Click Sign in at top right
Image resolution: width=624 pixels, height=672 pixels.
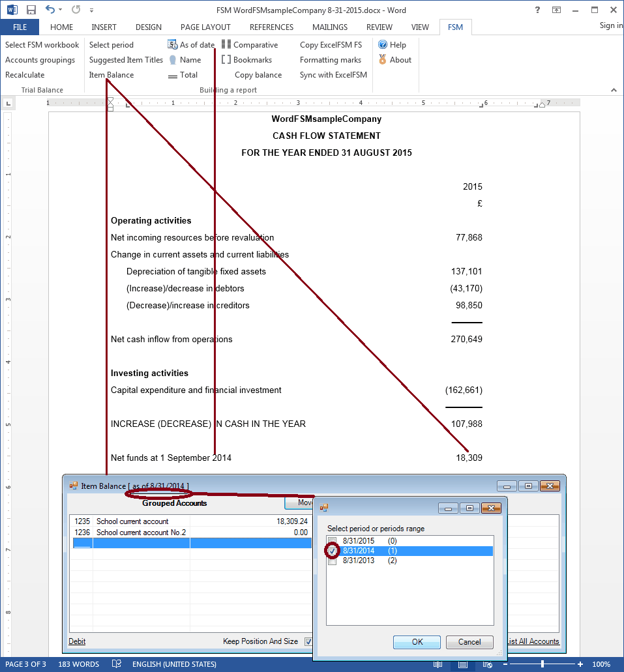click(611, 25)
